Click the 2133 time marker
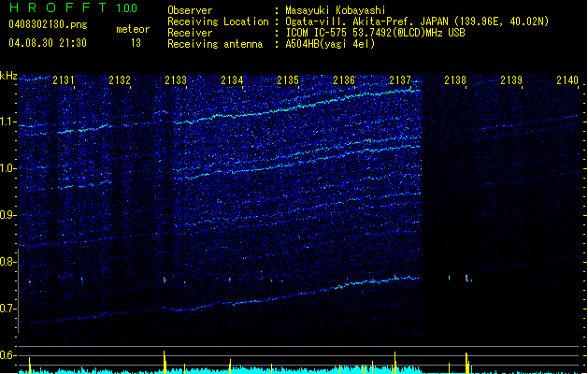Image resolution: width=588 pixels, height=374 pixels. (x=176, y=80)
